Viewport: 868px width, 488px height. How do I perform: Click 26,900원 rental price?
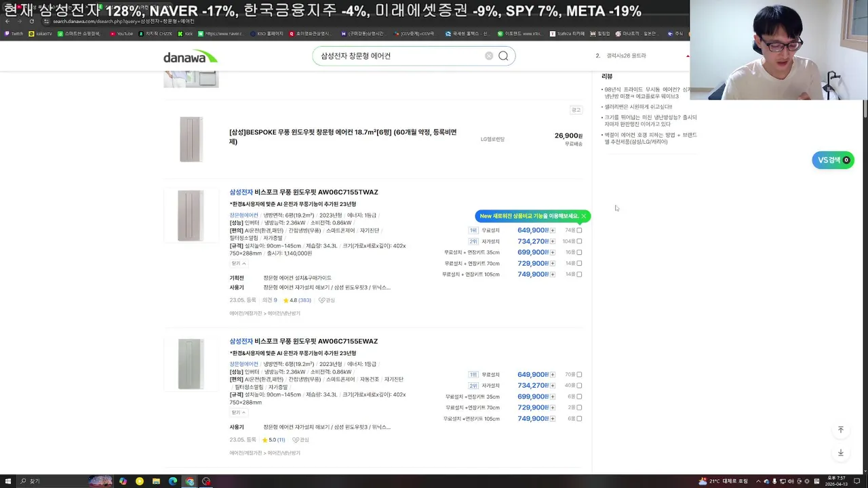(568, 136)
